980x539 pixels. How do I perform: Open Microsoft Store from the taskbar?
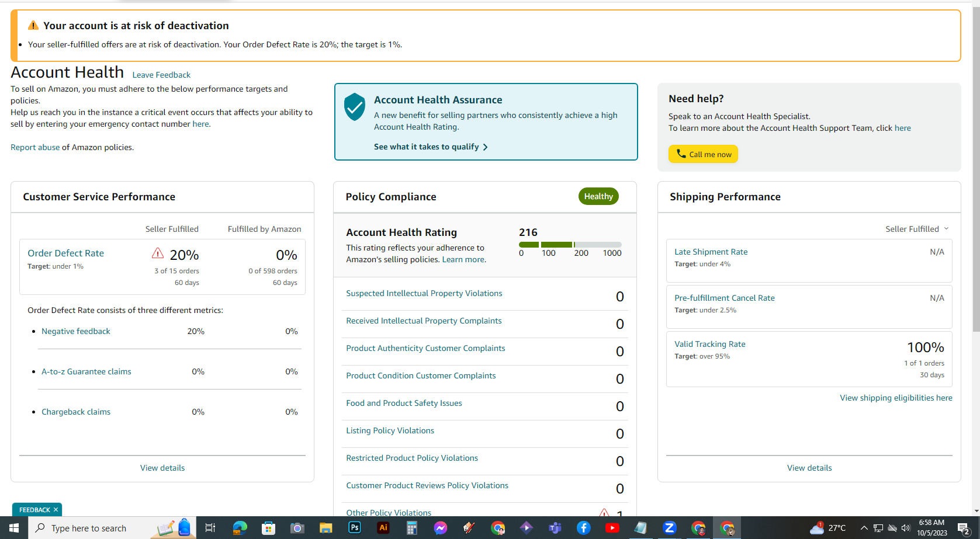[268, 528]
